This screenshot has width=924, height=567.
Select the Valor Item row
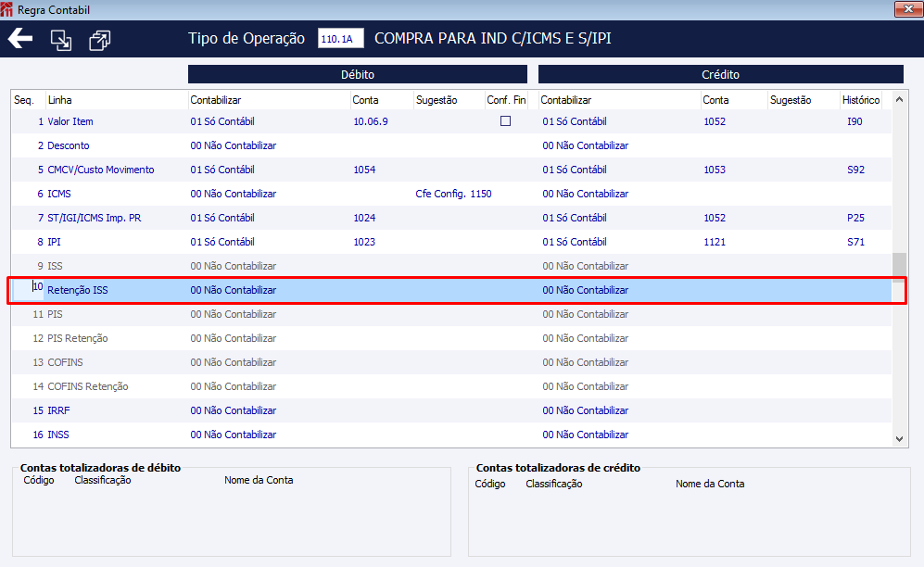(x=451, y=121)
